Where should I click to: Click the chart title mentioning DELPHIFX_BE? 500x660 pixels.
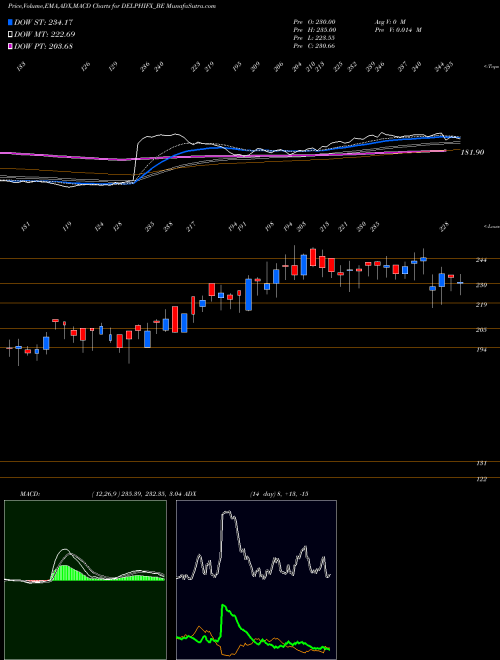[112, 6]
